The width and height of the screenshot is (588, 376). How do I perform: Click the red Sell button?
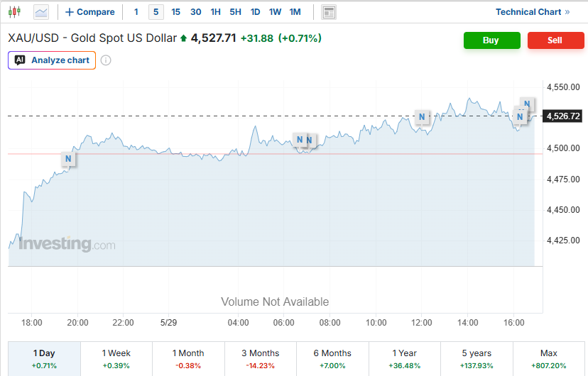click(x=556, y=40)
